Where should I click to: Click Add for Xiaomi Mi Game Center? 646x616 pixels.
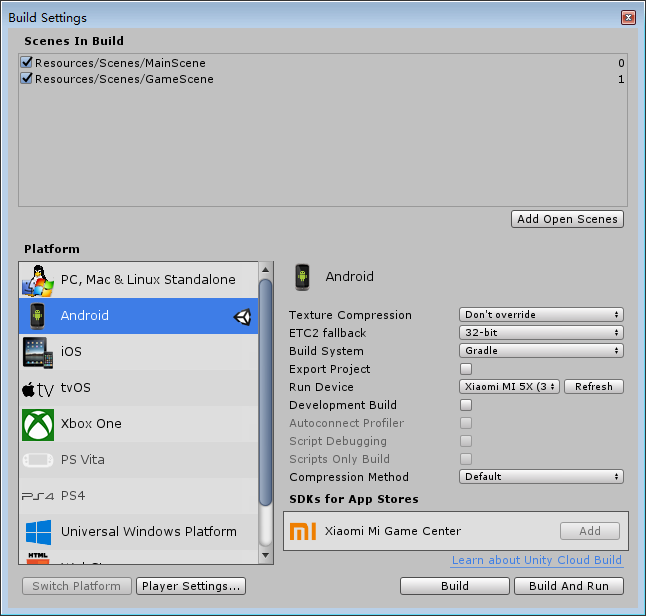tap(590, 531)
